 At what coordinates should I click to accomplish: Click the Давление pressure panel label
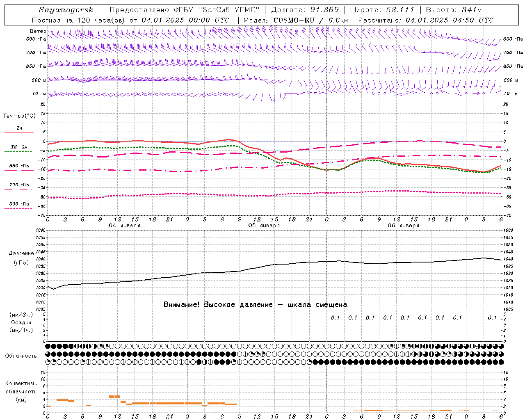click(x=21, y=253)
